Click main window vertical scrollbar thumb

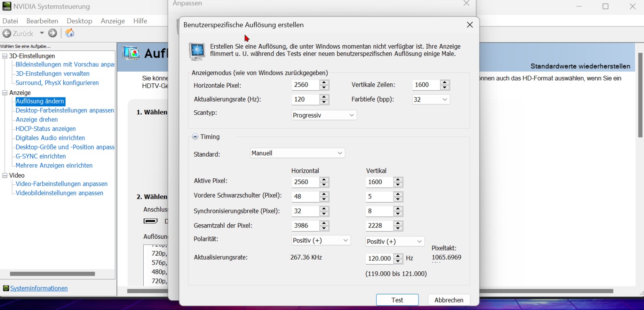640,95
